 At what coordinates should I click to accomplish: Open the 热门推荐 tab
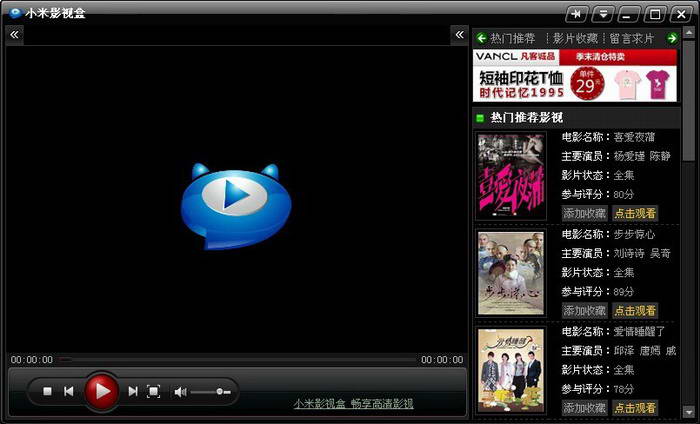(x=513, y=38)
